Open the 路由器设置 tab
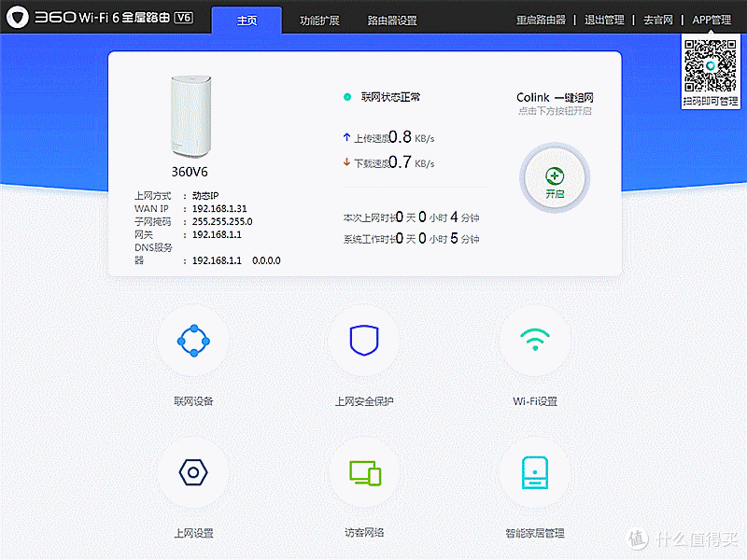Screen dimensions: 747x560 point(392,21)
